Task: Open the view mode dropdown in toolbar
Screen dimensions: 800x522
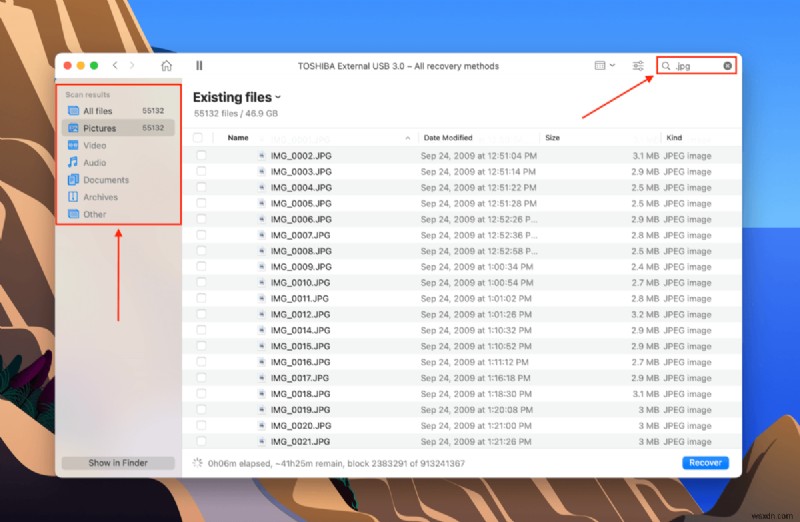Action: pyautogui.click(x=605, y=65)
